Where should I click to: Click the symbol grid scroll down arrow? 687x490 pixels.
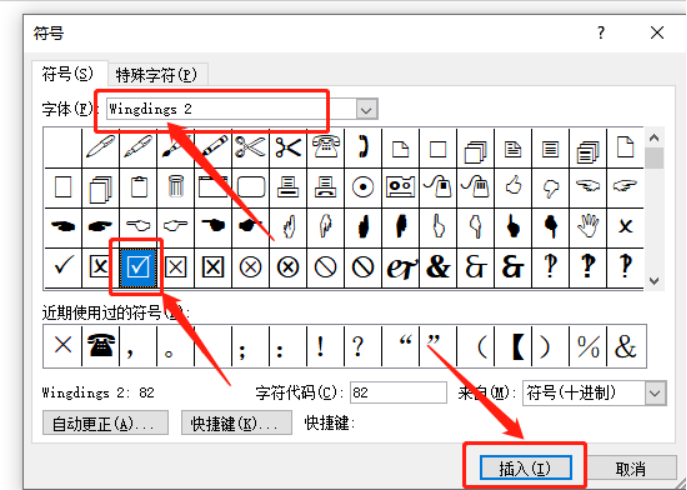tap(654, 281)
